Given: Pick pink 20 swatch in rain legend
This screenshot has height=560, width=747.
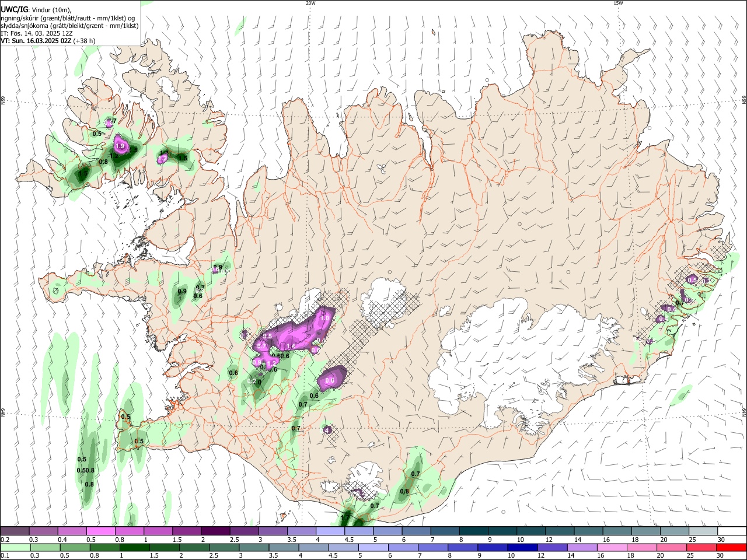Looking at the screenshot, I should tap(672, 547).
